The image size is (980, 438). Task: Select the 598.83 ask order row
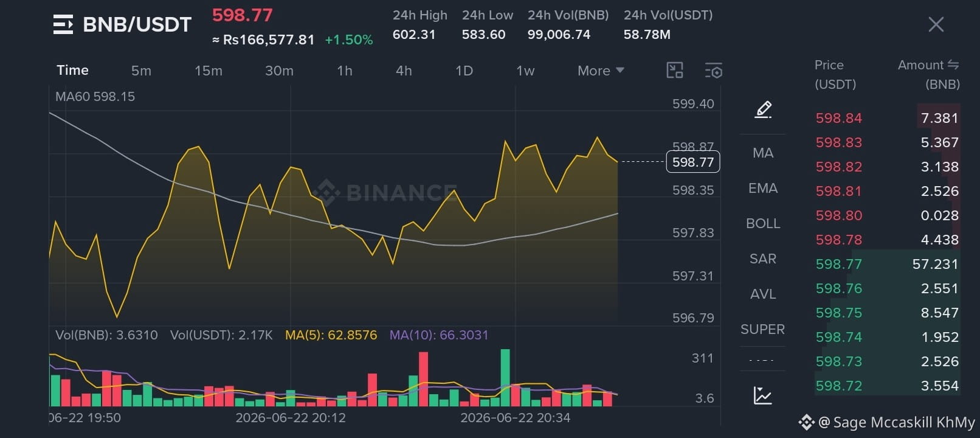pos(887,142)
